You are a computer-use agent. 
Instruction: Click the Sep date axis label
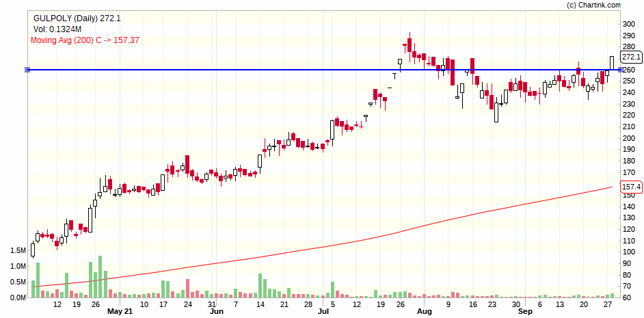[x=525, y=311]
